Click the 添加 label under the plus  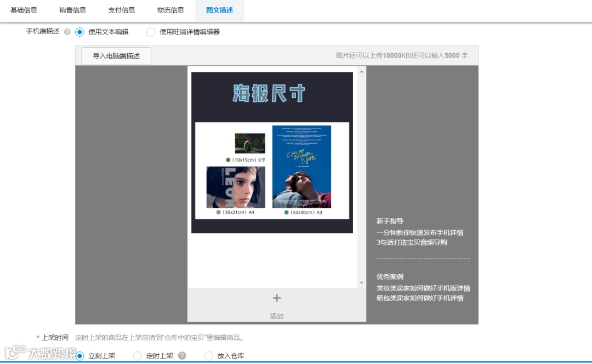pos(277,316)
